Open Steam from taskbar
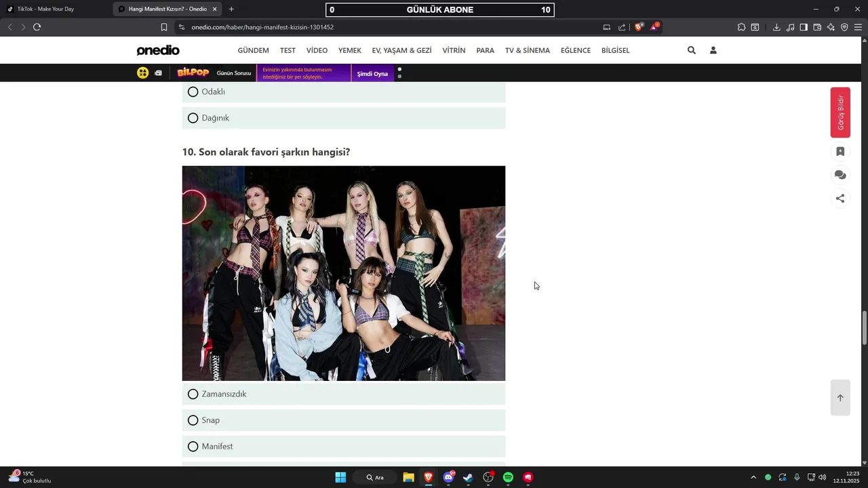 tap(468, 477)
